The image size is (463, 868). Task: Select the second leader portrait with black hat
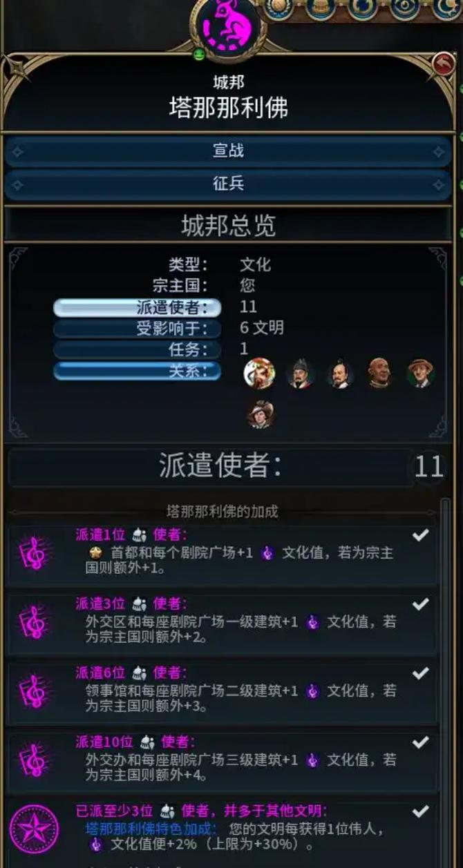[x=301, y=373]
